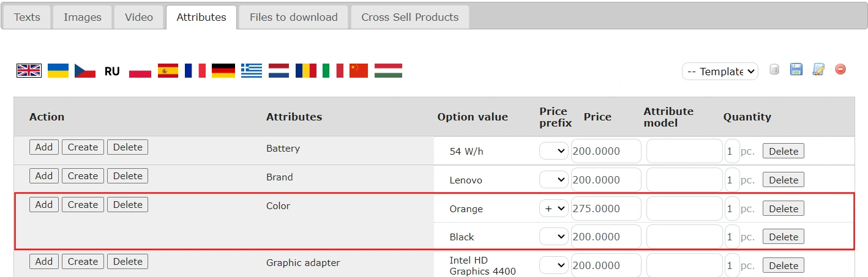Pick the Spanish flag language
The width and height of the screenshot is (868, 277).
[168, 71]
